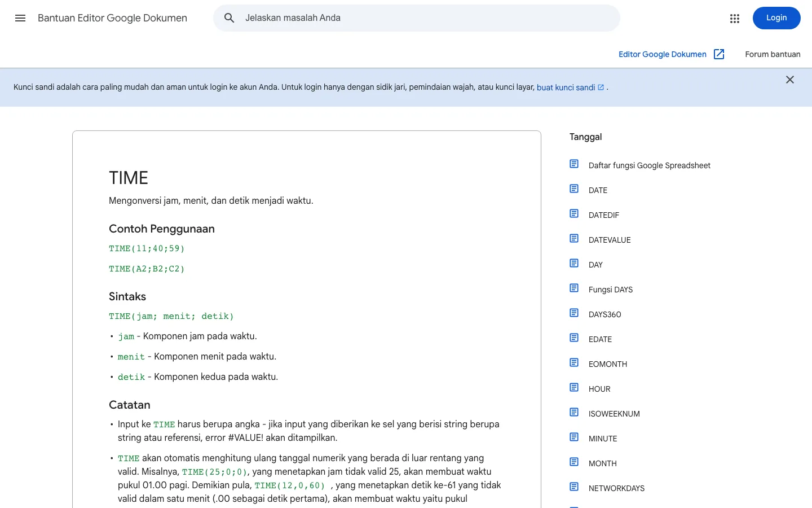812x508 pixels.
Task: Open Daftar fungsi Google Spreadsheet article
Action: [x=650, y=165]
